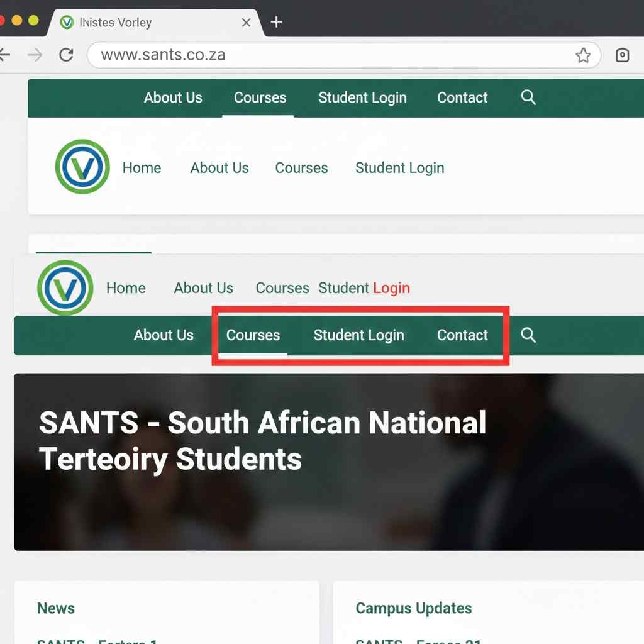Open the Campus Updates section
The width and height of the screenshot is (644, 644).
tap(413, 608)
